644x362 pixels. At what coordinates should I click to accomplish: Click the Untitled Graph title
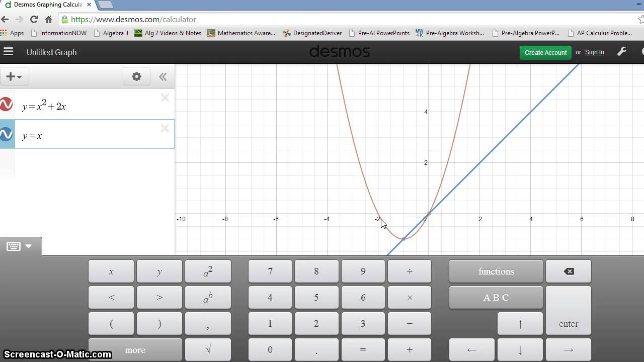pyautogui.click(x=52, y=52)
